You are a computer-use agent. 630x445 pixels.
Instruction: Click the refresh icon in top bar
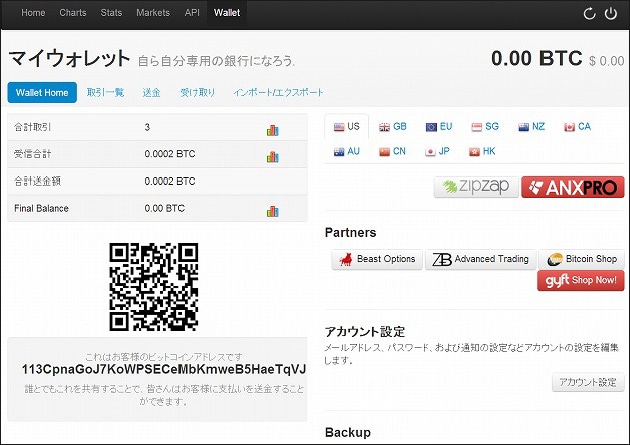click(589, 14)
